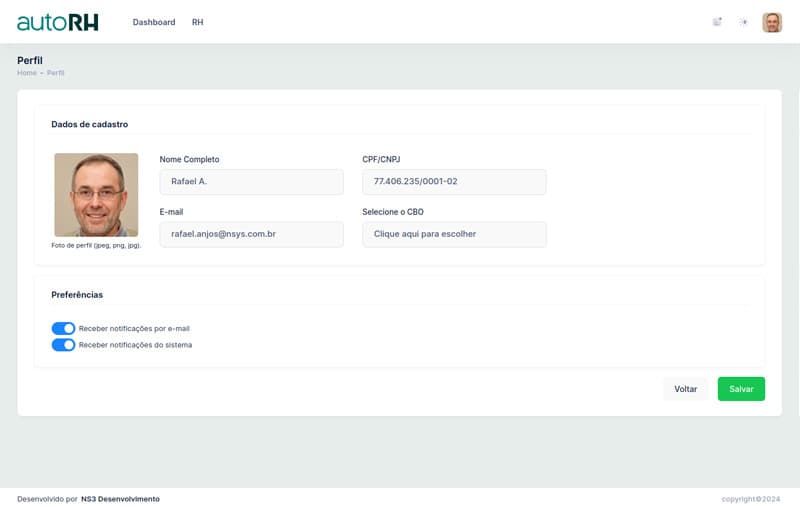Viewport: 800px width, 508px height.
Task: Click the autoRH logo
Action: (58, 22)
